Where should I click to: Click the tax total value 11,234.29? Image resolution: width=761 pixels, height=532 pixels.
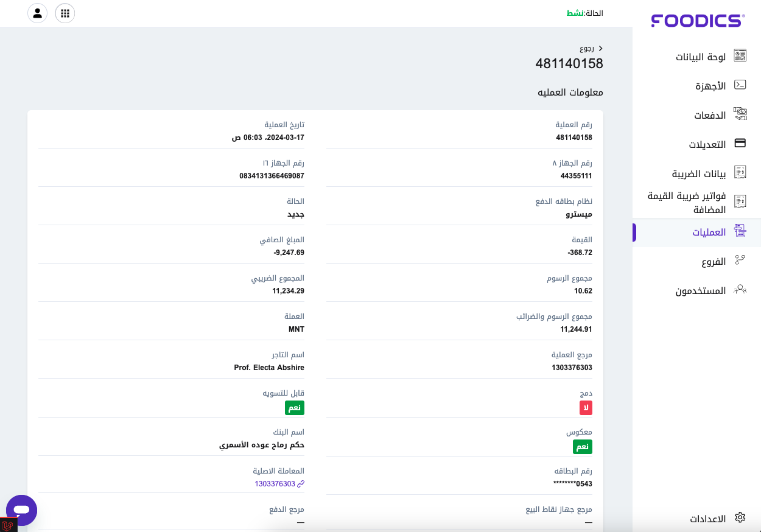[288, 291]
